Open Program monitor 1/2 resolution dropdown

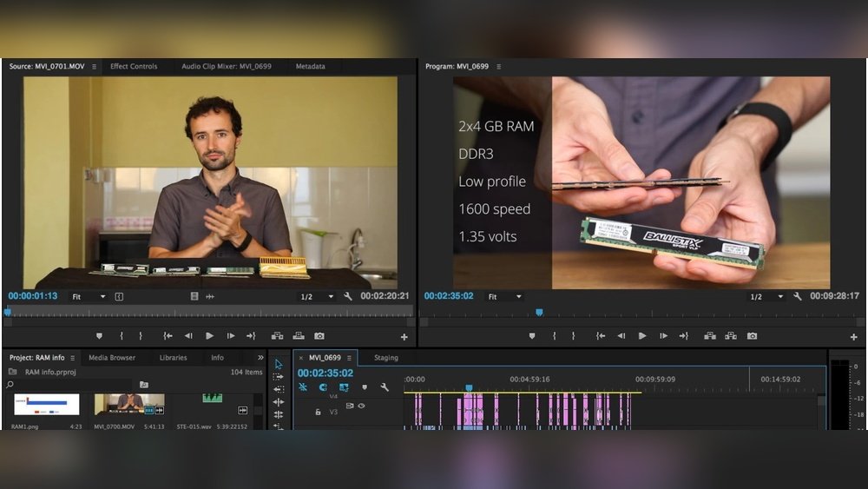click(761, 296)
